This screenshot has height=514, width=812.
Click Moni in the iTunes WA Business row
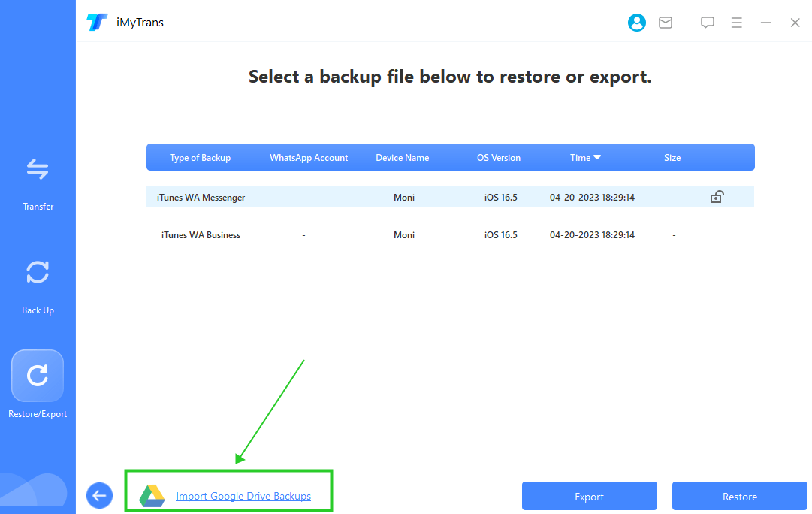pyautogui.click(x=404, y=235)
